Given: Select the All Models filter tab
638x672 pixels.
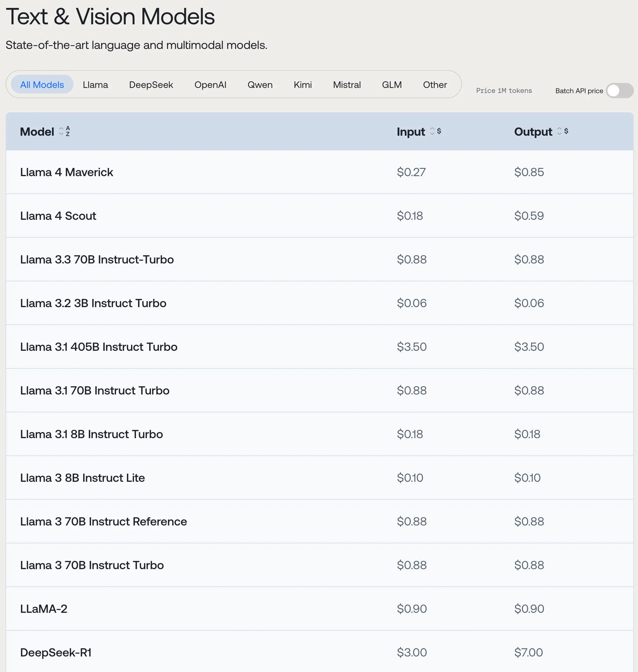Looking at the screenshot, I should (x=42, y=85).
